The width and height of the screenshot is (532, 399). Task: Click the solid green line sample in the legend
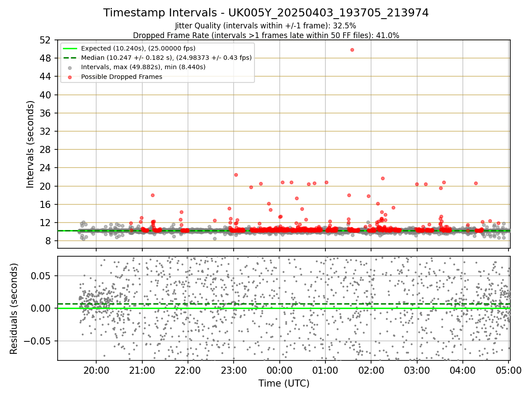point(70,48)
